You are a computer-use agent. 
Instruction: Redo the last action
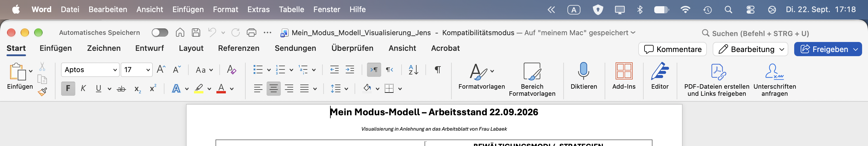(236, 33)
